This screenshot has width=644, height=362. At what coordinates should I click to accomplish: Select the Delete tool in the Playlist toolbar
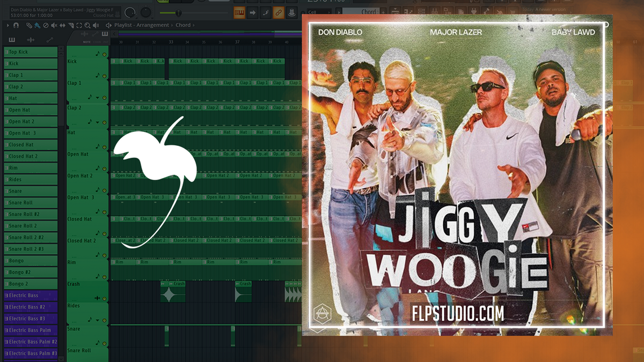(x=45, y=25)
